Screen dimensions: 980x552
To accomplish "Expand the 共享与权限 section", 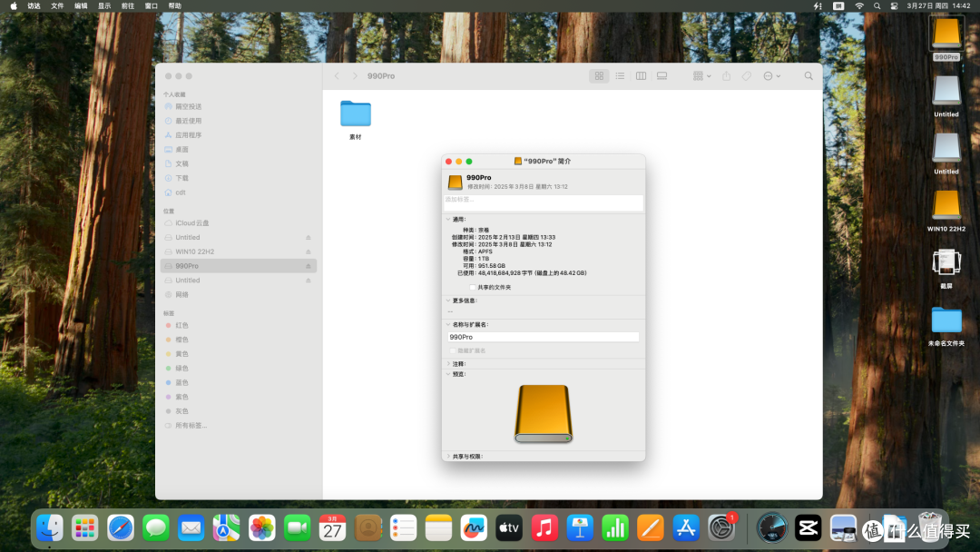I will [x=448, y=457].
